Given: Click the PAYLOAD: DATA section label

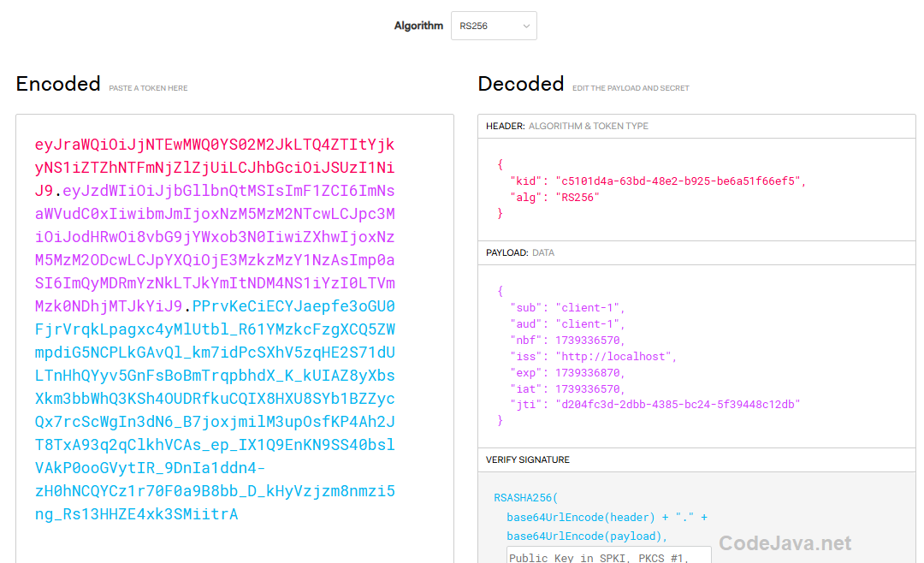Looking at the screenshot, I should (520, 253).
